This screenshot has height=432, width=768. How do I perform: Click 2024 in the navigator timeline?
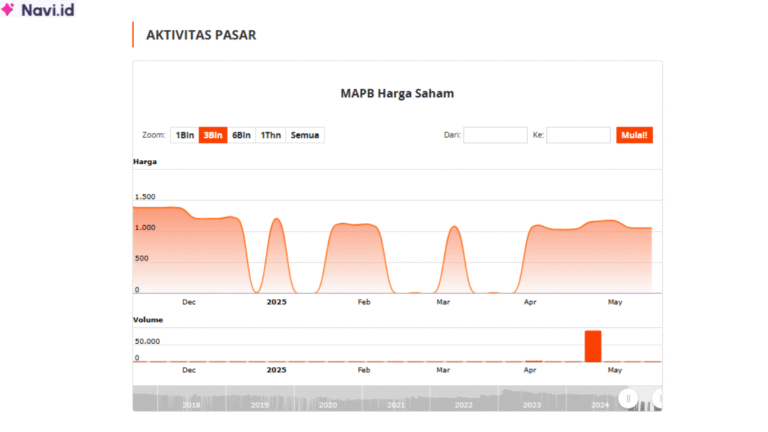[x=600, y=405]
